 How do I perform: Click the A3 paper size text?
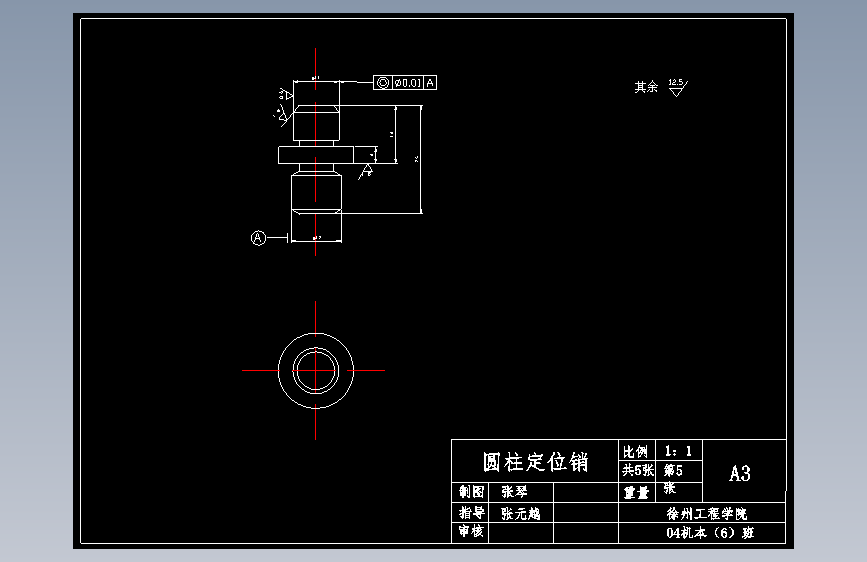click(740, 473)
